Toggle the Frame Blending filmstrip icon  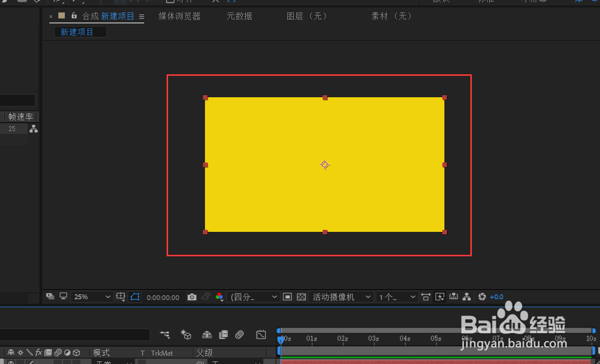tap(223, 335)
